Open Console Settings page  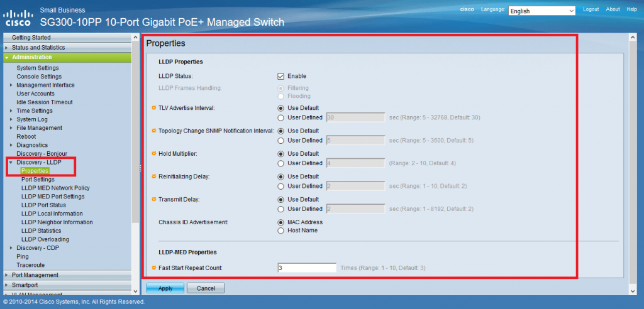coord(39,77)
